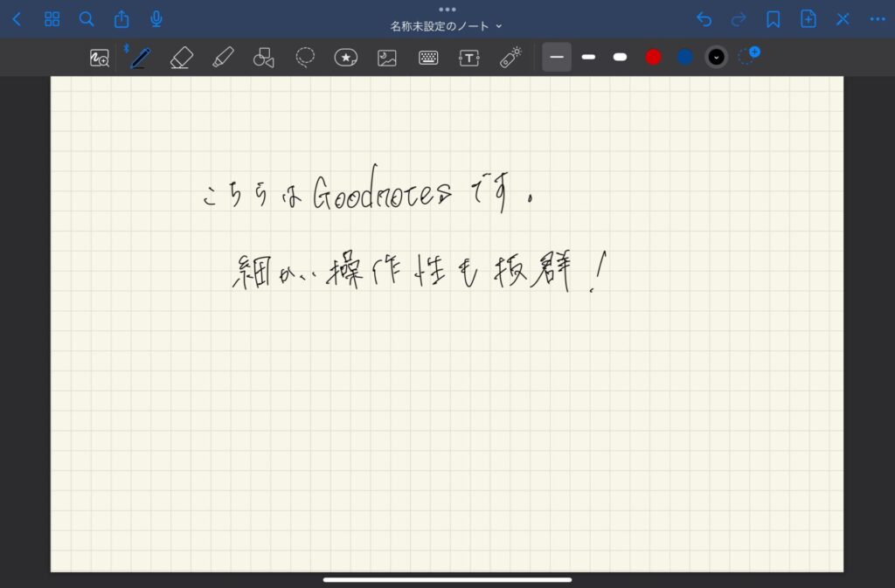Screen dimensions: 895x588
Task: Select the Text box tool
Action: (469, 58)
